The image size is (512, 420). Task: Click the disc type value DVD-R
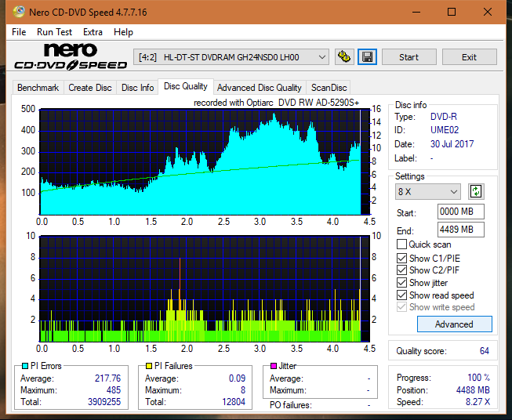[444, 117]
